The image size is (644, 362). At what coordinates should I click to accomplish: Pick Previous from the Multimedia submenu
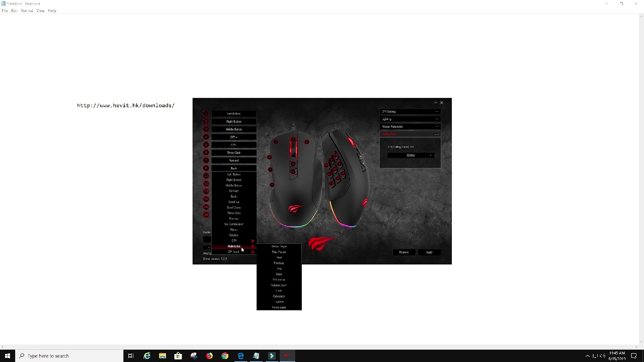279,263
